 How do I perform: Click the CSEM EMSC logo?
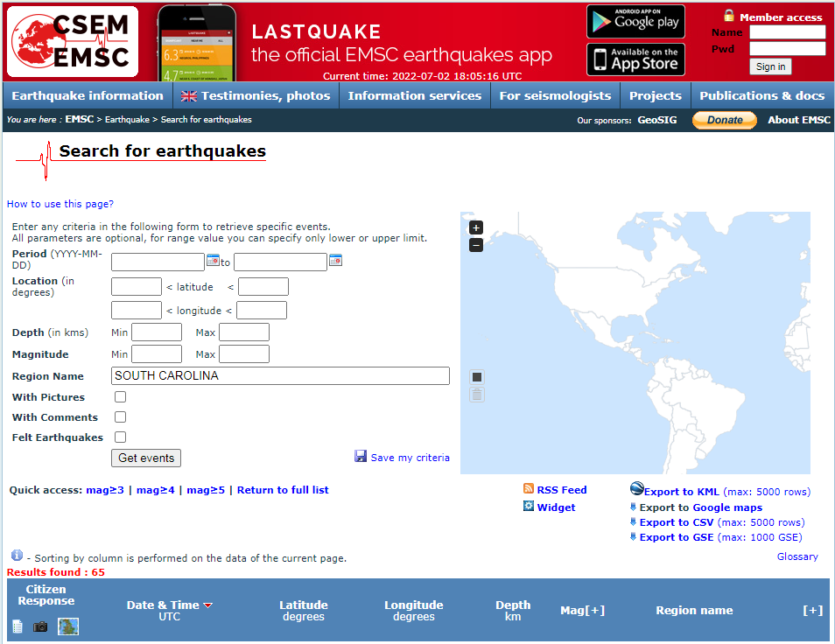pyautogui.click(x=73, y=41)
